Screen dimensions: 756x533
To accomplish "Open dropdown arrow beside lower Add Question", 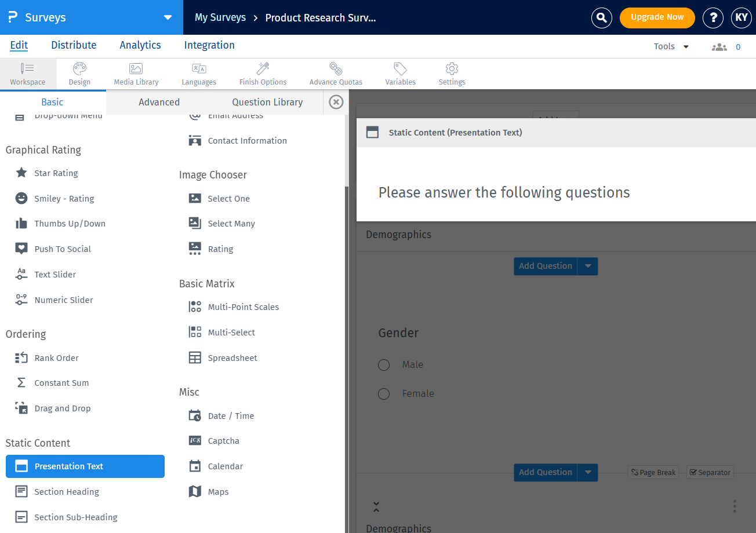I will [588, 472].
